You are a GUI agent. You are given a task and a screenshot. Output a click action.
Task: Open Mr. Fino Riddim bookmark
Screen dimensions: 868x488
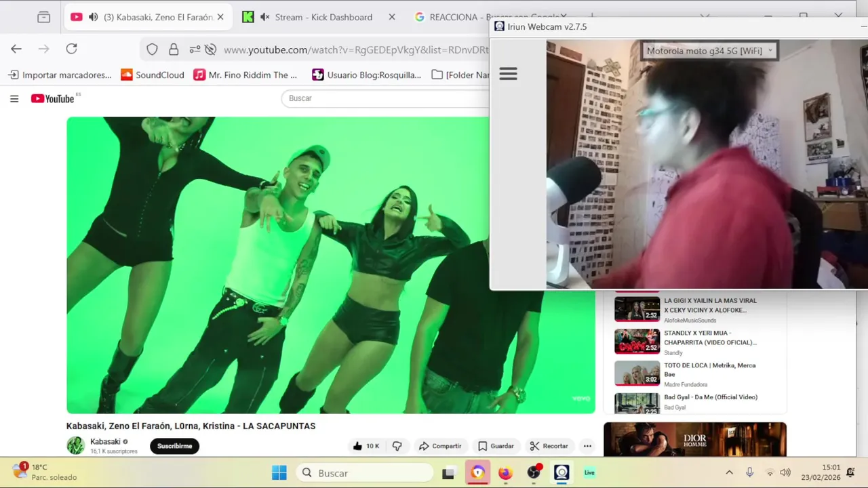click(x=245, y=75)
